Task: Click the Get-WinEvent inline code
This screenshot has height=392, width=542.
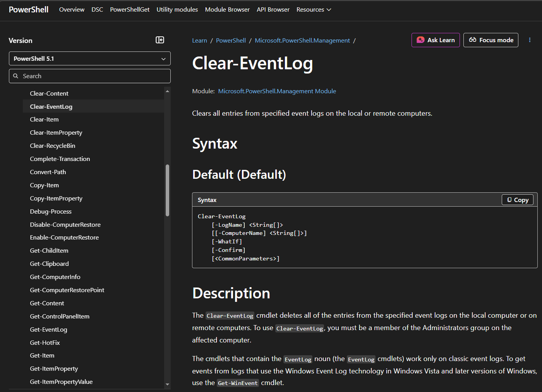Action: (238, 383)
